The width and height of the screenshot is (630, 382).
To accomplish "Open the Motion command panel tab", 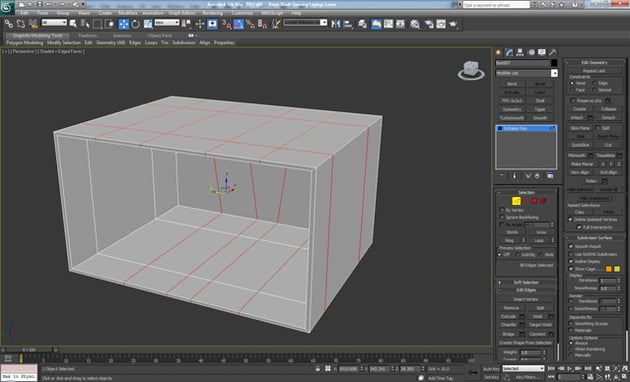I will pyautogui.click(x=531, y=52).
